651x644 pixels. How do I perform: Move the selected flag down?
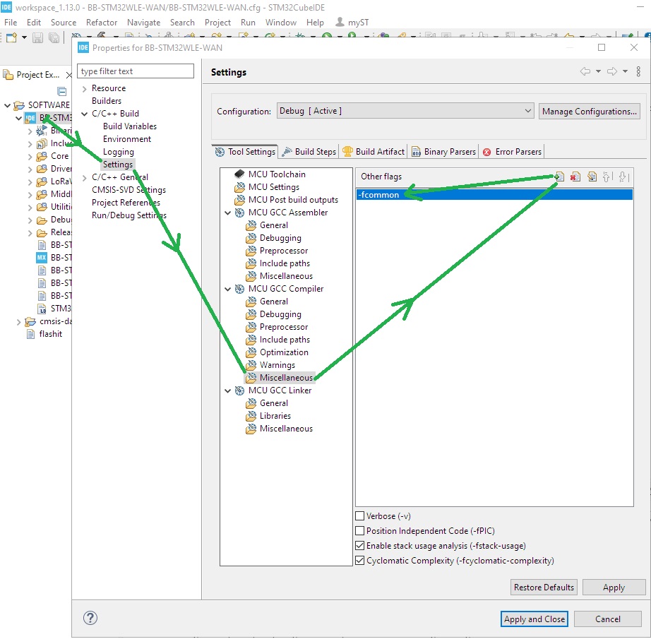(623, 177)
